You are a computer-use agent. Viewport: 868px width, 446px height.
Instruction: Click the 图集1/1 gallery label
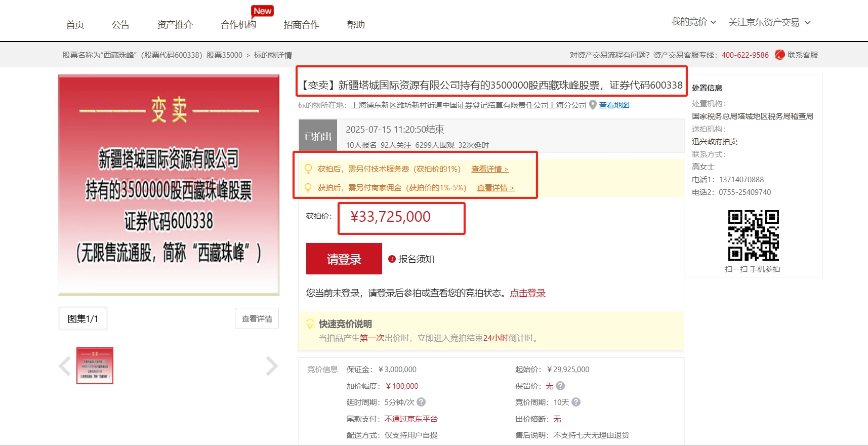pyautogui.click(x=83, y=318)
